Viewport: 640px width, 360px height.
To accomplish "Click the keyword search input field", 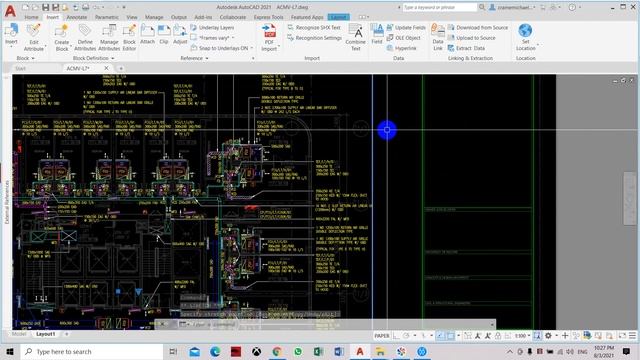I will [440, 7].
